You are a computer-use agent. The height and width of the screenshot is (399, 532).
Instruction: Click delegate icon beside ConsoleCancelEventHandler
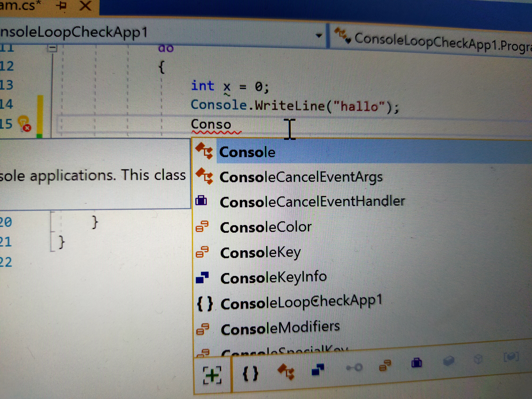tap(201, 200)
